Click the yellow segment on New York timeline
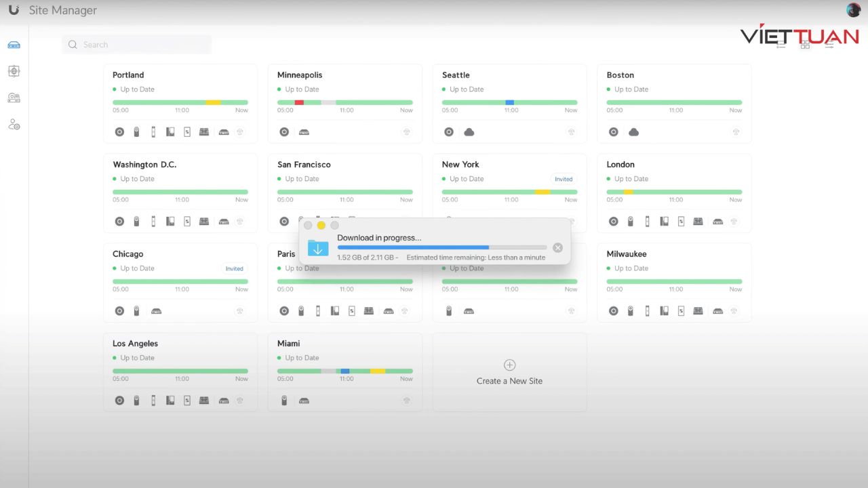Image resolution: width=868 pixels, height=488 pixels. point(542,192)
